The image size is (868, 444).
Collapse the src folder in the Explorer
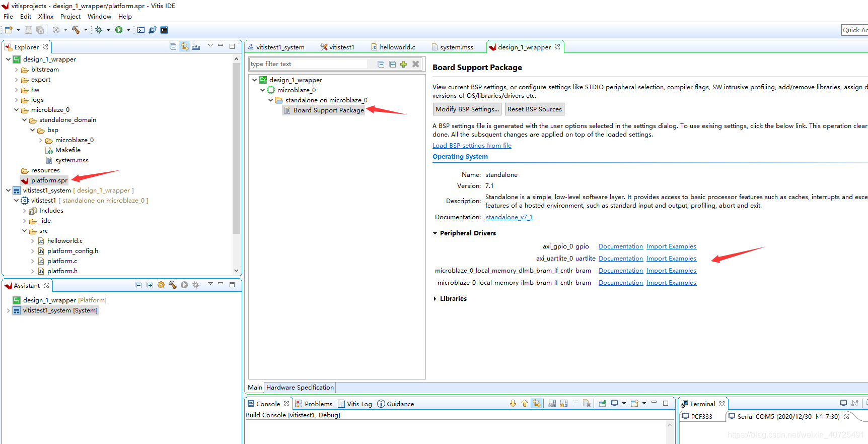25,231
